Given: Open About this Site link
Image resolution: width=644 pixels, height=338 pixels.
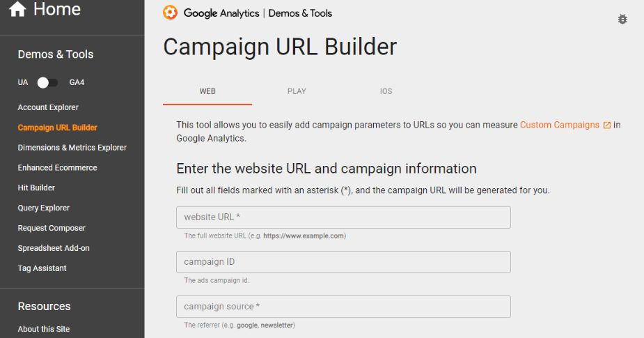Looking at the screenshot, I should pyautogui.click(x=44, y=329).
